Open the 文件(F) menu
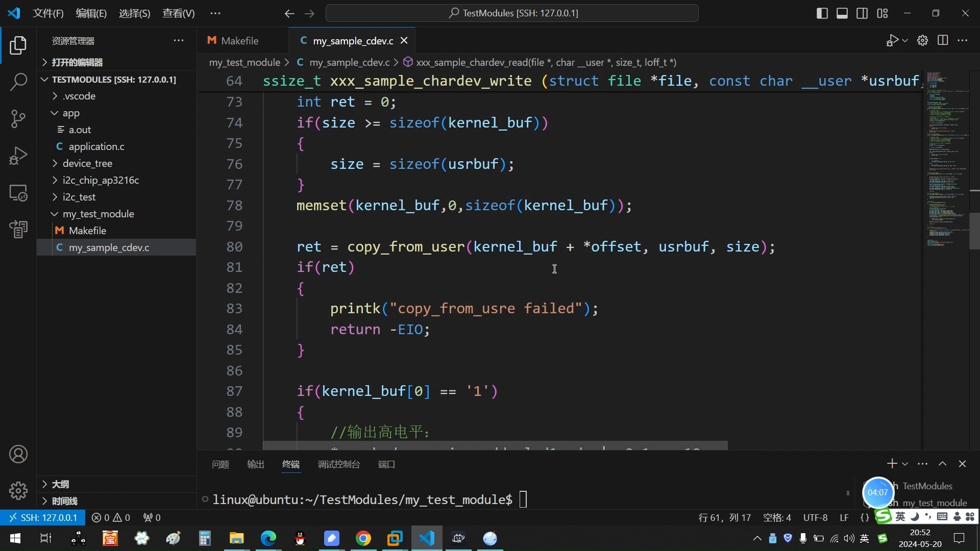The image size is (980, 551). tap(48, 13)
